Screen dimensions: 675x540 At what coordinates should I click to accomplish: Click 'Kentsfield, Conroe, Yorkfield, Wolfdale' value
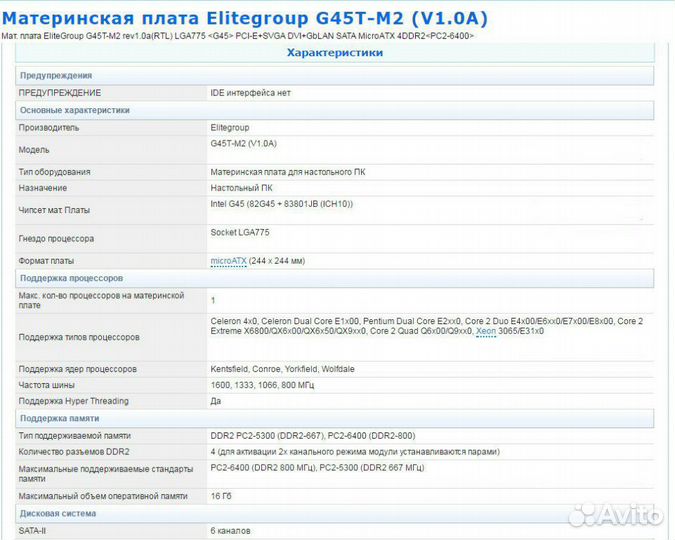(282, 369)
